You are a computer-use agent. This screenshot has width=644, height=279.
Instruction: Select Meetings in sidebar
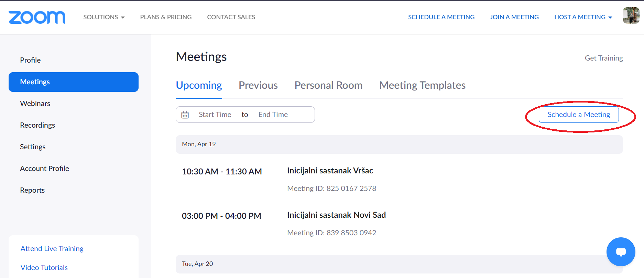(x=74, y=82)
